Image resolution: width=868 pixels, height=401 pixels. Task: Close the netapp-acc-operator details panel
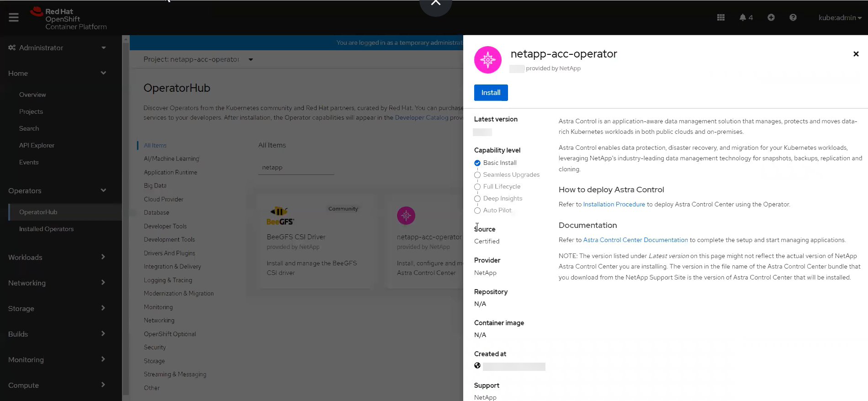(856, 54)
